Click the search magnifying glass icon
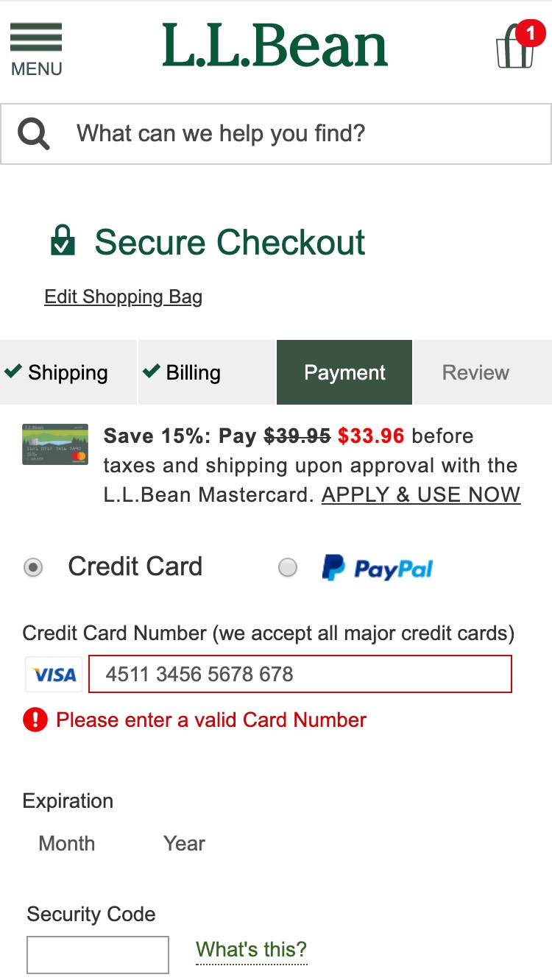The width and height of the screenshot is (552, 980). point(34,134)
